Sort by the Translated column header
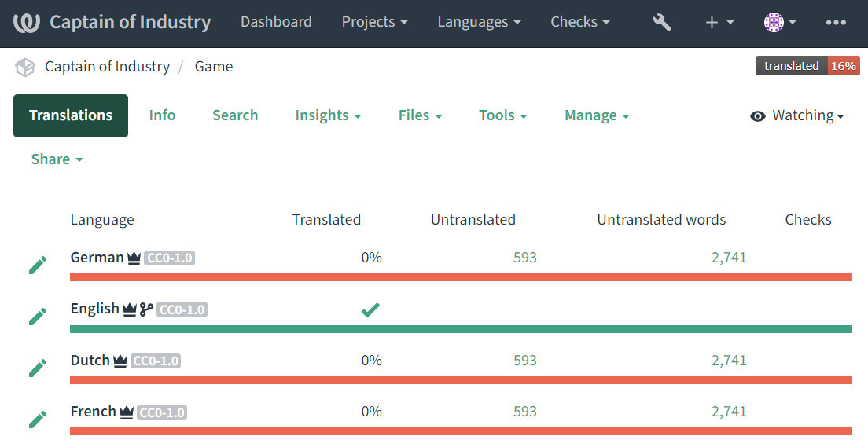 326,220
